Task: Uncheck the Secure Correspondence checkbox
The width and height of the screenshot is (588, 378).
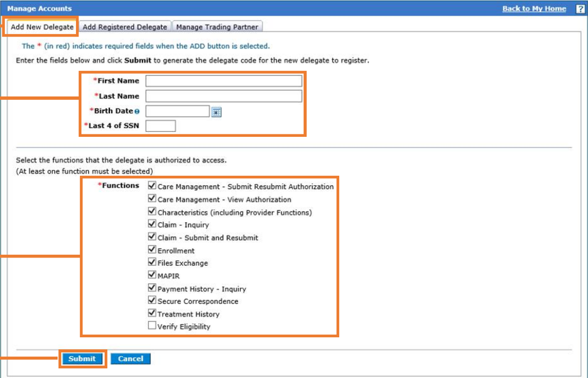Action: 152,300
